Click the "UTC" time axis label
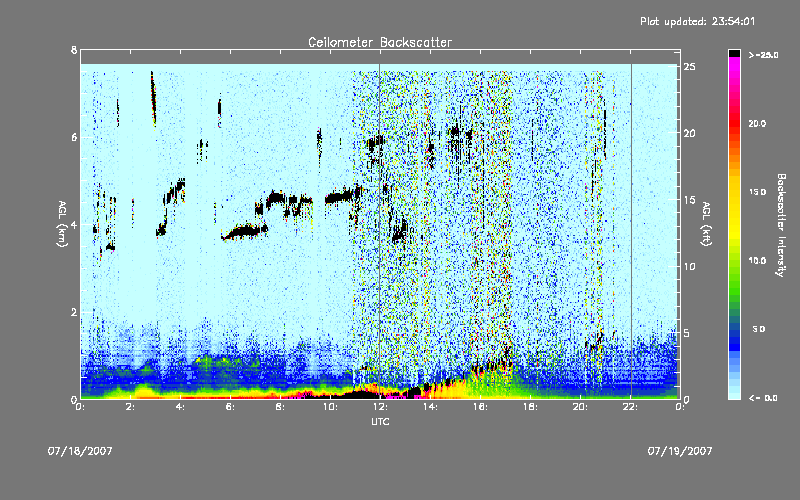Screen dimensions: 800x500 click(380, 421)
